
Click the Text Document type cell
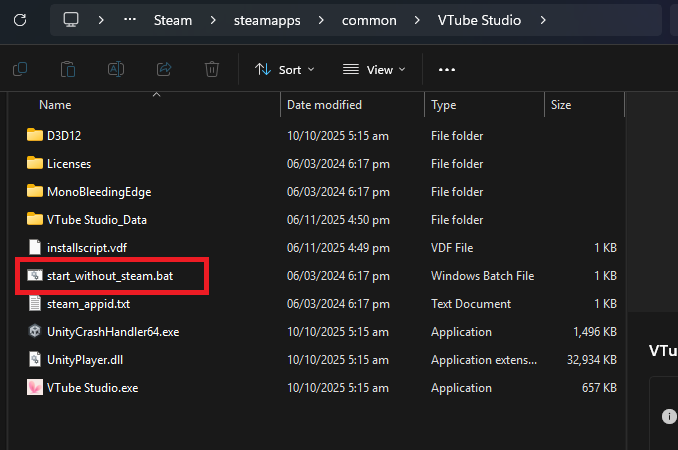471,304
